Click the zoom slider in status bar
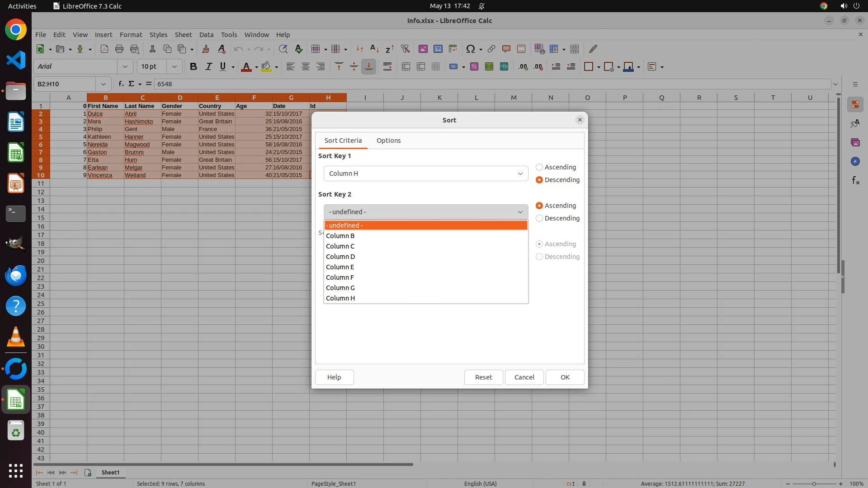Image resolution: width=868 pixels, height=488 pixels. click(x=814, y=484)
